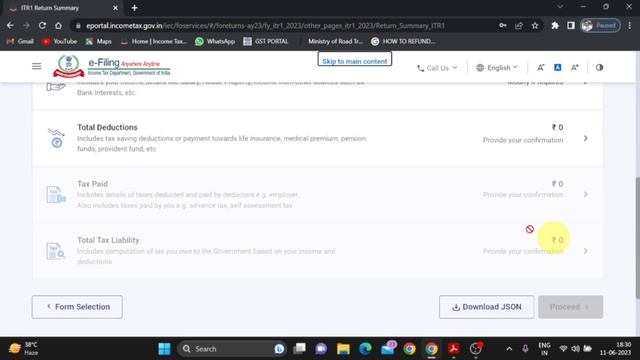Open Adobe Acrobat from the taskbar

(453, 349)
